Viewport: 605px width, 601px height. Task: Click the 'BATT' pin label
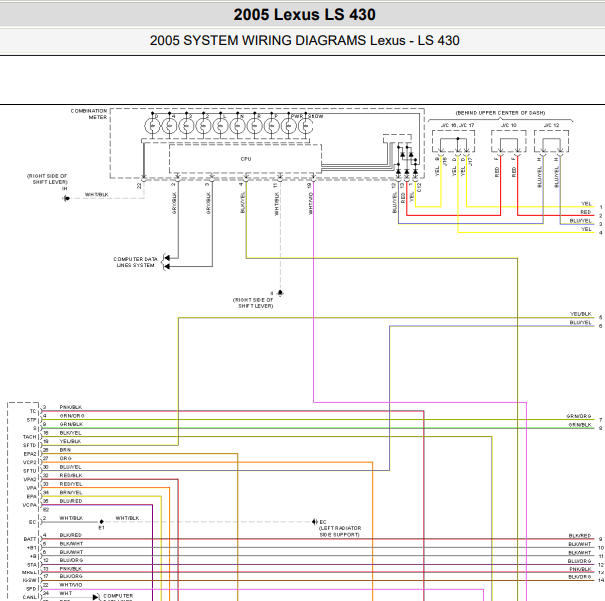tap(30, 539)
